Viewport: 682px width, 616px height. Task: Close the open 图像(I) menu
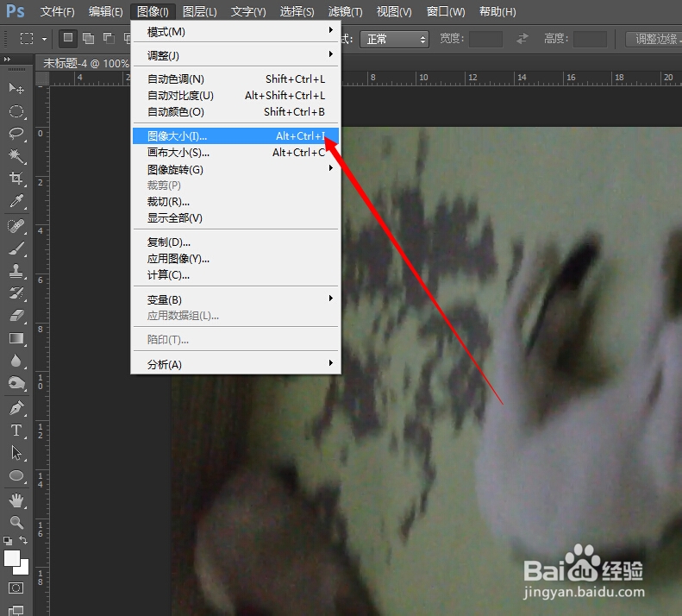point(153,12)
